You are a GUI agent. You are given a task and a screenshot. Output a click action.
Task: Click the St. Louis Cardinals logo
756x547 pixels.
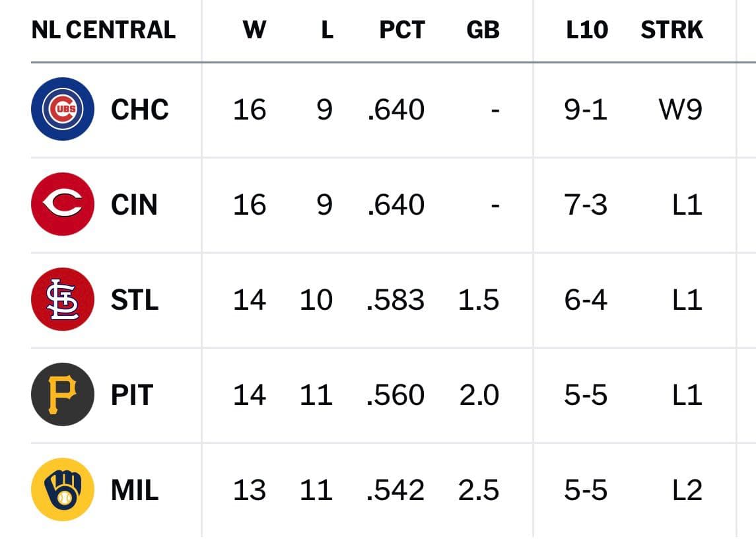tap(63, 299)
